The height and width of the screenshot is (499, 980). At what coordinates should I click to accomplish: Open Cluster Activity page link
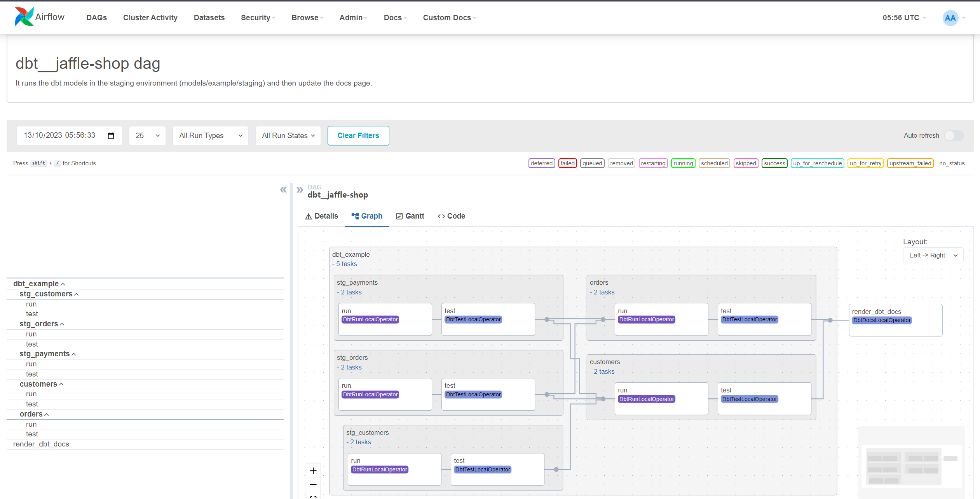click(x=150, y=18)
